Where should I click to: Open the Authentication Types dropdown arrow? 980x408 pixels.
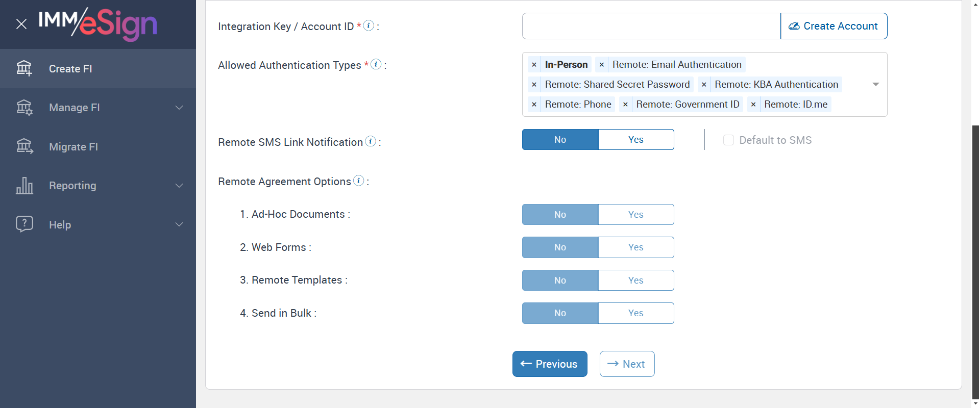tap(876, 84)
